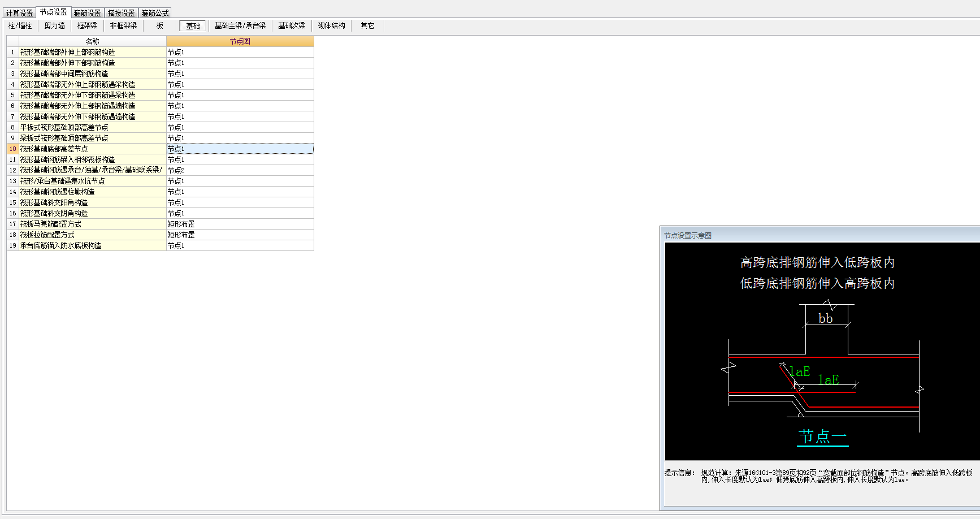Click 矩形布置 value for 筏板拉筋配置方式
This screenshot has width=980, height=519.
point(240,235)
